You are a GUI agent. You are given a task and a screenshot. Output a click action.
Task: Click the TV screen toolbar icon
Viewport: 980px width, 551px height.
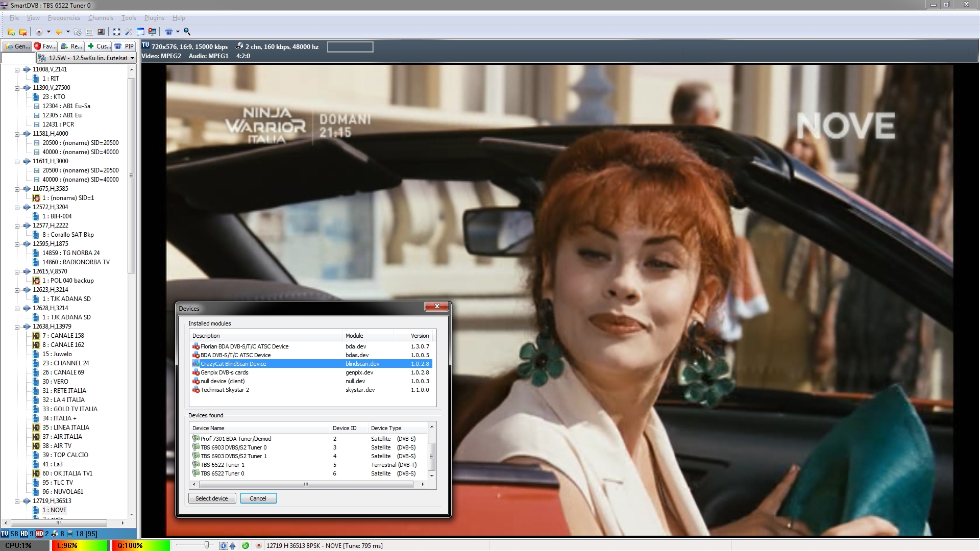pyautogui.click(x=101, y=32)
